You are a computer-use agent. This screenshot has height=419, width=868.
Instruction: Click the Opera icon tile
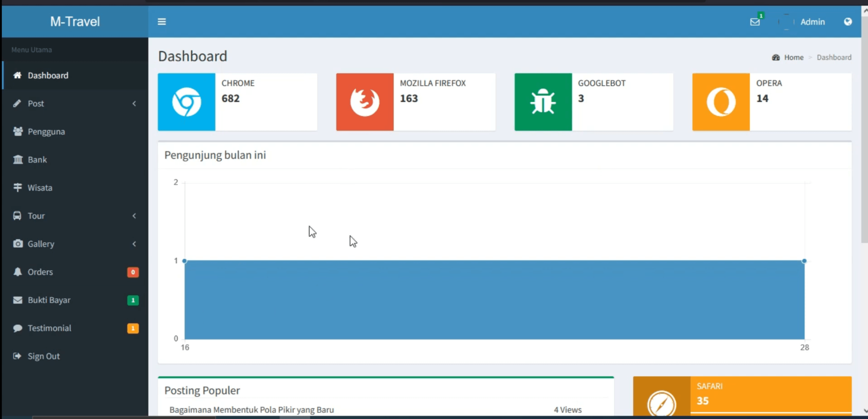click(721, 102)
